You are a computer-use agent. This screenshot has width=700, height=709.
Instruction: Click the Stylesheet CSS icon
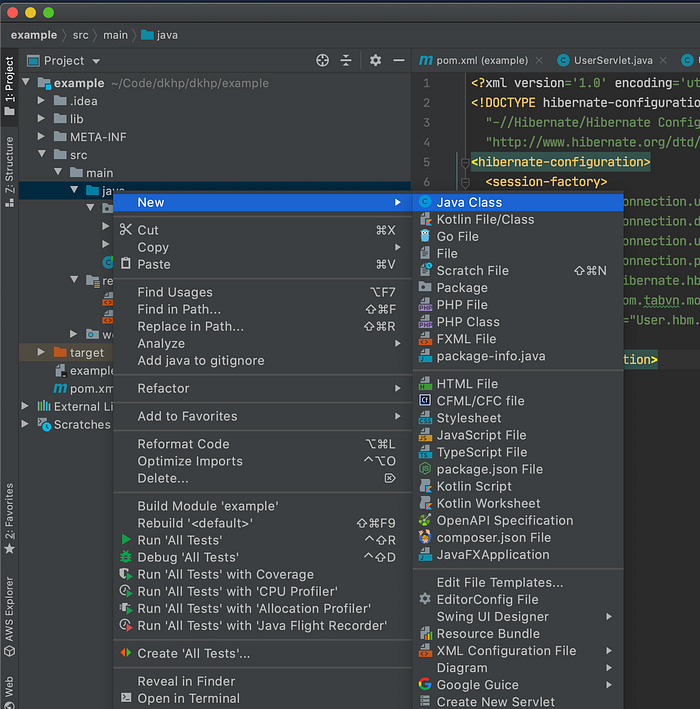(425, 418)
